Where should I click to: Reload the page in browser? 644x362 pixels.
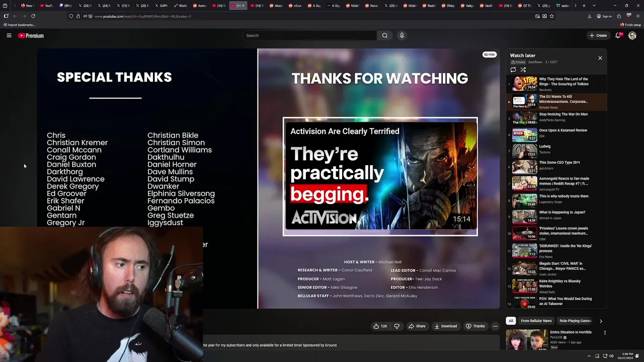pos(33,16)
